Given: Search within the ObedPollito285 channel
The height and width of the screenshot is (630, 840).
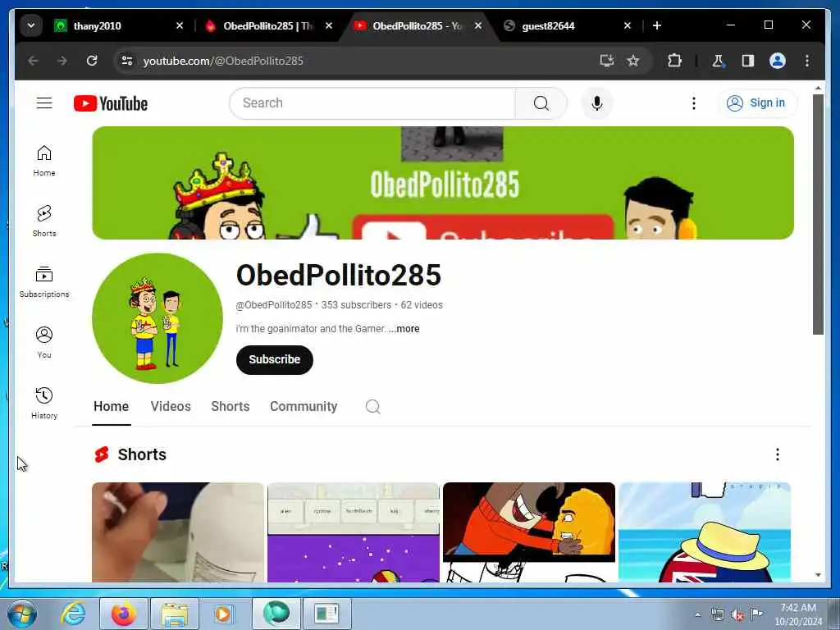Looking at the screenshot, I should point(373,407).
